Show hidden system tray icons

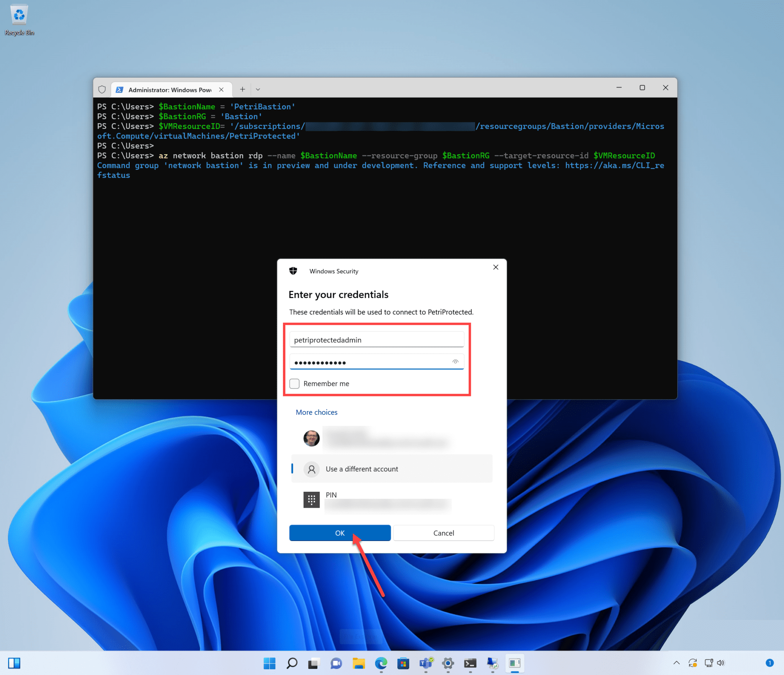coord(676,663)
